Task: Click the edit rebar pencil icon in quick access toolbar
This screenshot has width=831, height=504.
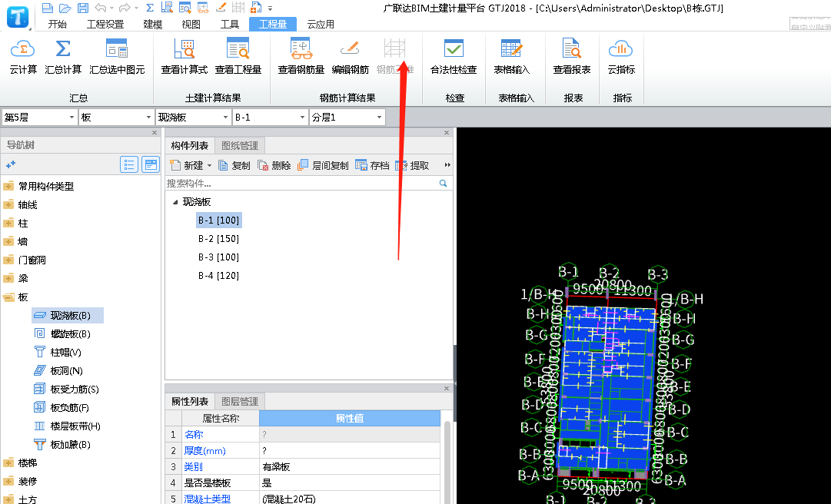Action: tap(221, 8)
